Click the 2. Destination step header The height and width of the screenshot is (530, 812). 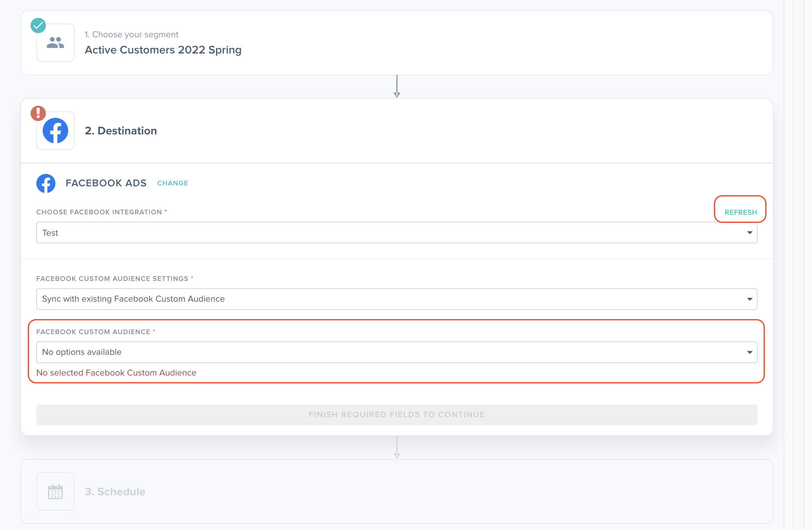point(397,131)
